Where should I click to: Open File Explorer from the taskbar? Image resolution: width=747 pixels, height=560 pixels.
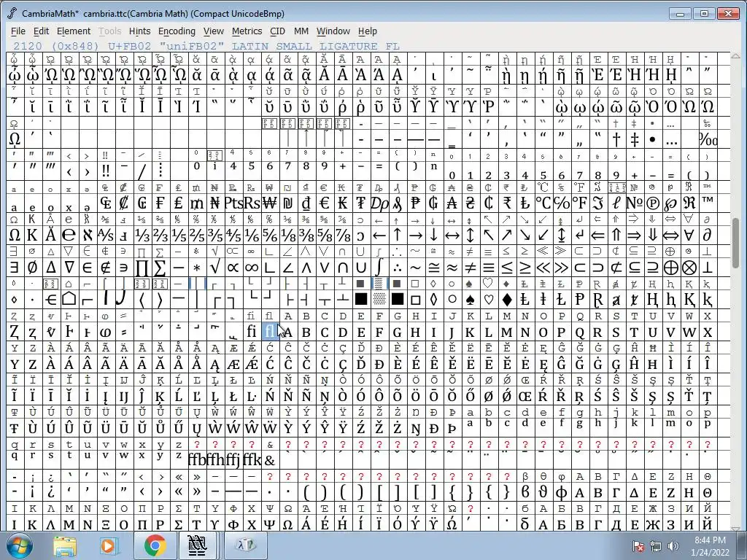click(65, 546)
